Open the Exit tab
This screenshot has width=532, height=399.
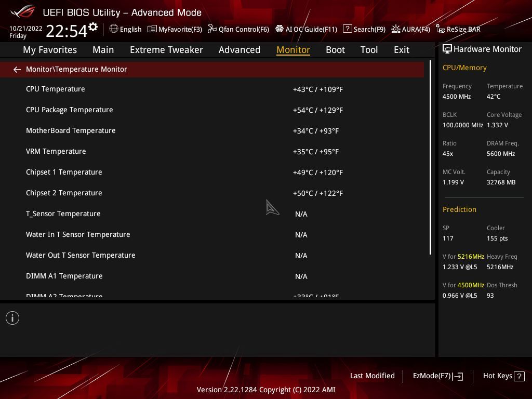coord(402,50)
